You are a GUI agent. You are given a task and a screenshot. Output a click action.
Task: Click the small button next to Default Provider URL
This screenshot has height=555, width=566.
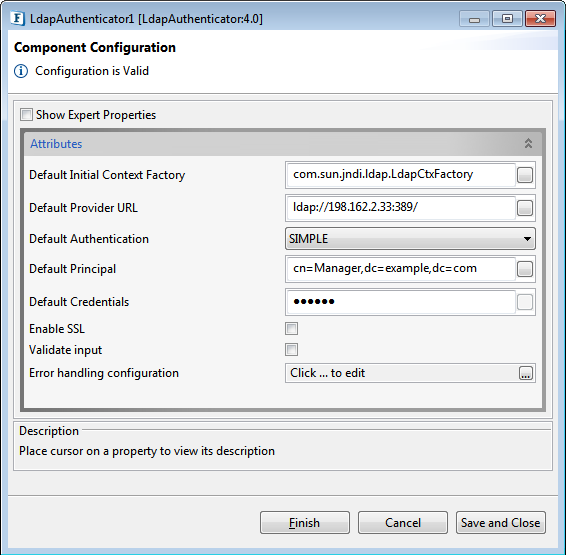[x=524, y=208]
